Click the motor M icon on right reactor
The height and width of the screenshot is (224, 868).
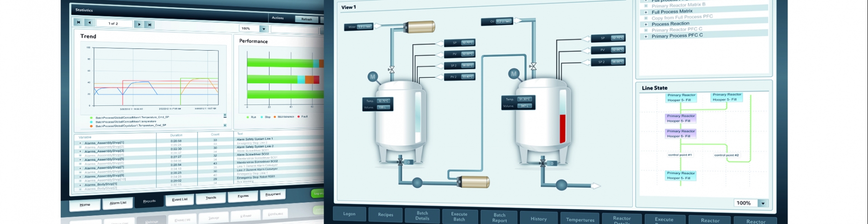(x=514, y=73)
